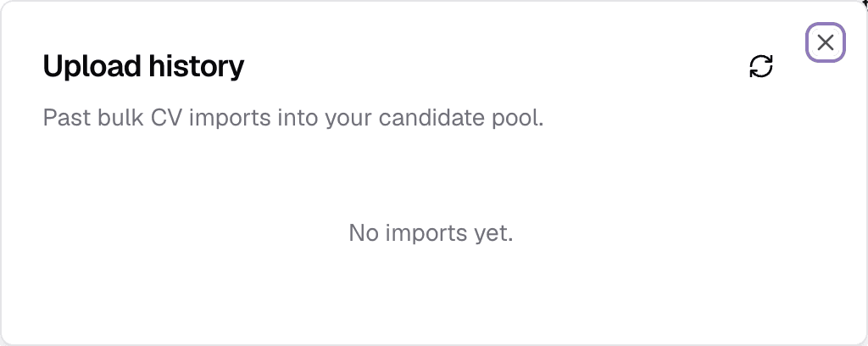Exit the upload history panel
This screenshot has height=346, width=868.
coord(826,42)
